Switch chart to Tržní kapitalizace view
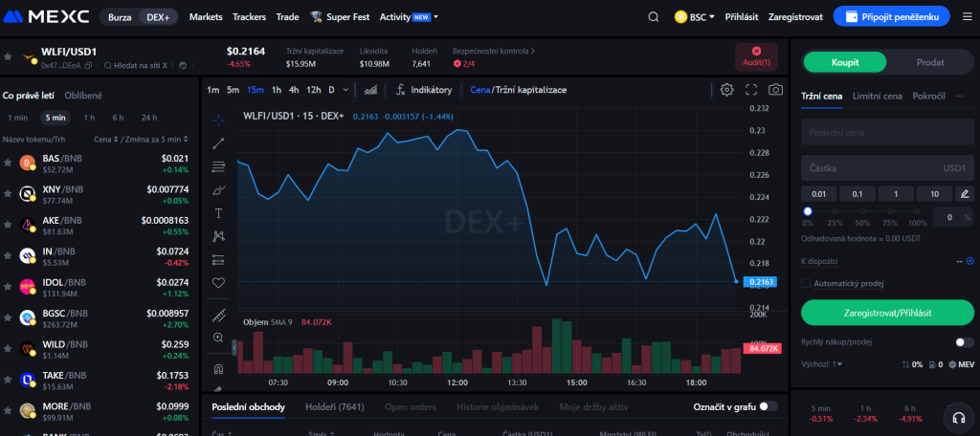This screenshot has width=980, height=436. (x=529, y=90)
